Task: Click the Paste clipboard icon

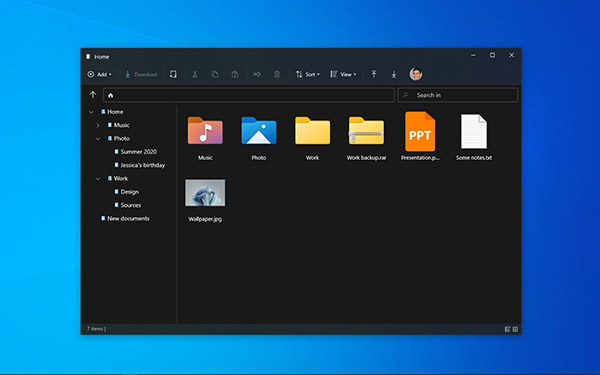Action: pos(235,74)
